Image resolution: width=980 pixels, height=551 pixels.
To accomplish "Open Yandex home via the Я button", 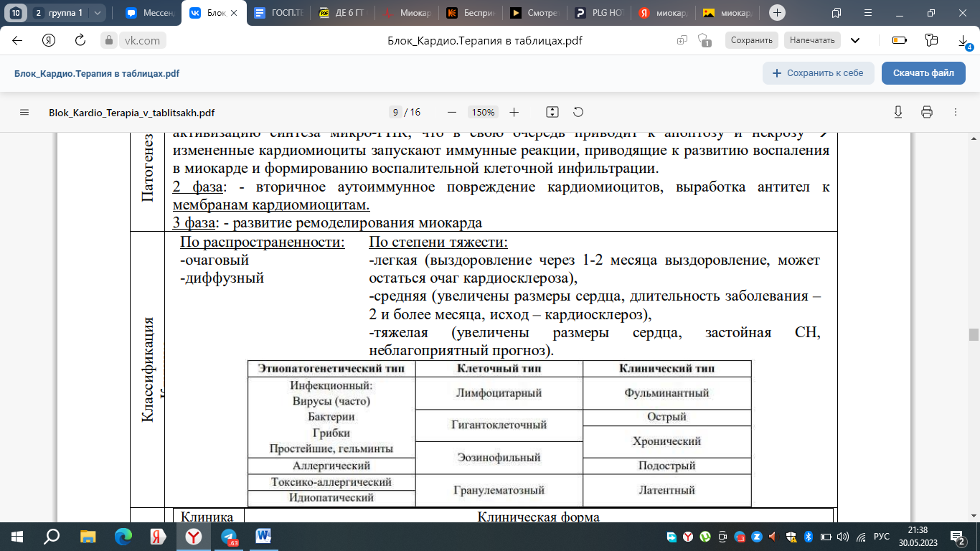I will click(x=49, y=40).
